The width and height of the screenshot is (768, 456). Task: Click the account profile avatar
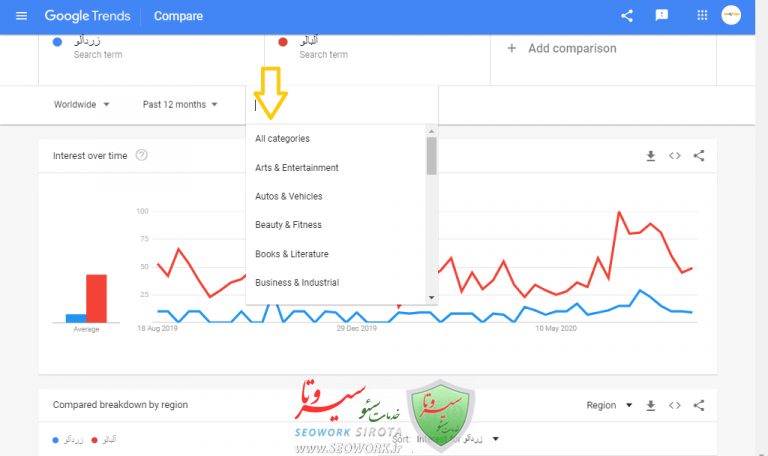pos(731,16)
